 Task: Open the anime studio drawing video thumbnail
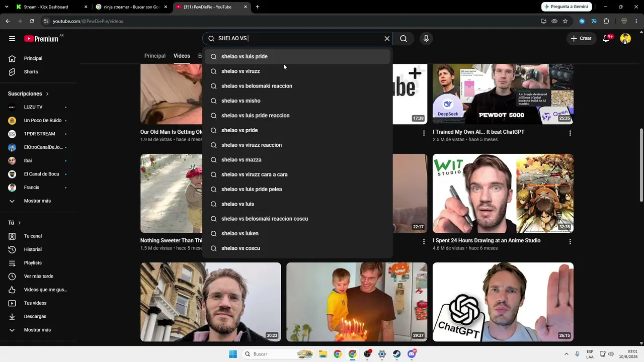tap(503, 194)
